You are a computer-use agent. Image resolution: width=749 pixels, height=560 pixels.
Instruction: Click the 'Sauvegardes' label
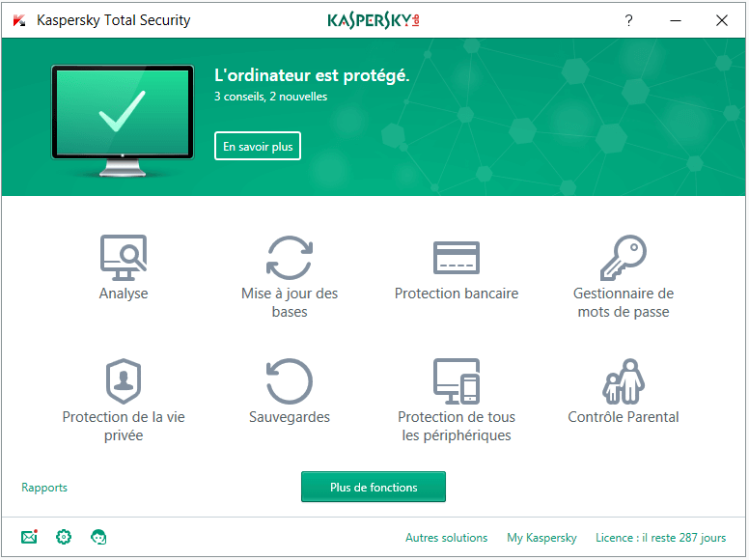[x=290, y=417]
